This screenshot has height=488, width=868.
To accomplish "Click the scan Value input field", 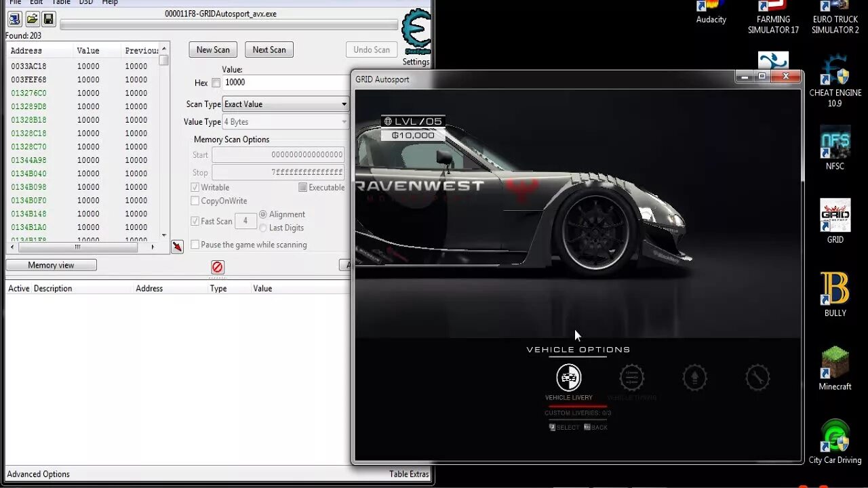I will tap(286, 83).
